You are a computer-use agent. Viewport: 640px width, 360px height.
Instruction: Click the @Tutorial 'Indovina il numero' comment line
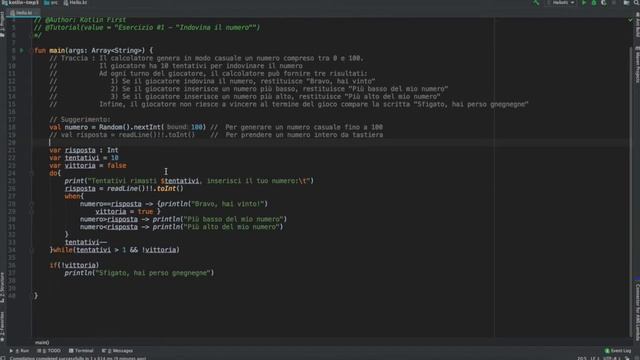pyautogui.click(x=147, y=27)
